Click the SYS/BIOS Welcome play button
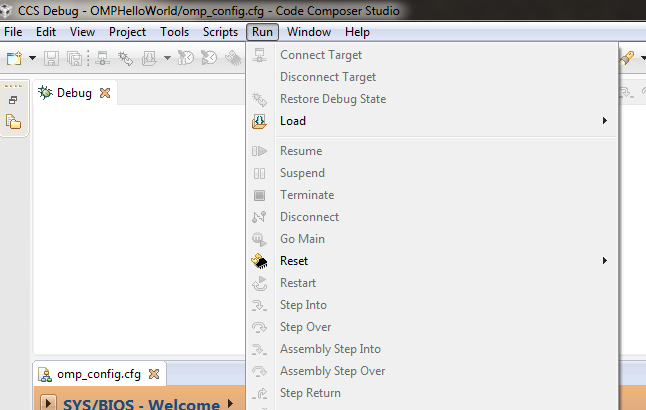The image size is (646, 410). coord(48,403)
